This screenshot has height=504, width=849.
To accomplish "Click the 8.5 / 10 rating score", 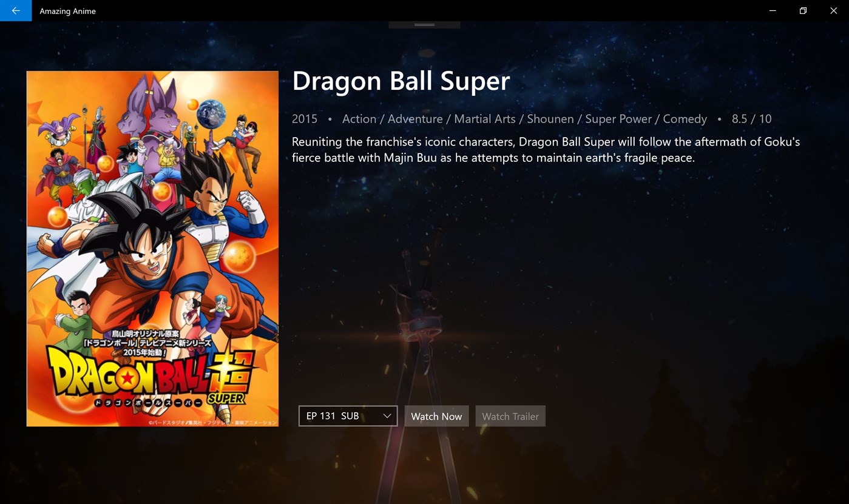I will (x=751, y=119).
